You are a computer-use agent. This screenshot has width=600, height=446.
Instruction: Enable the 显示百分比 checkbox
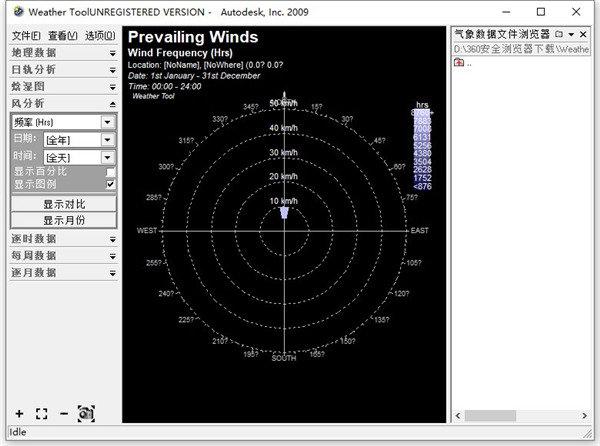click(110, 172)
